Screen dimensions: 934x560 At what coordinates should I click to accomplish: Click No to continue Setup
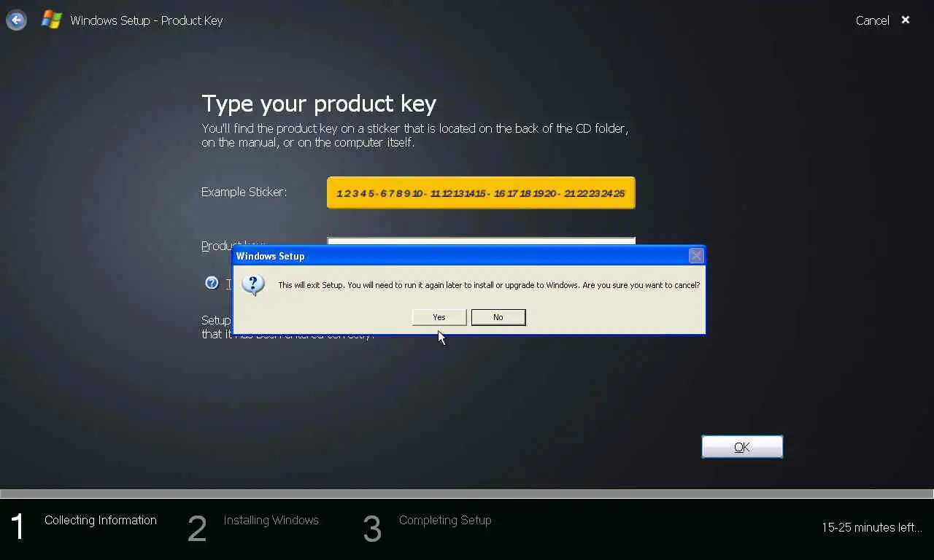click(x=498, y=317)
